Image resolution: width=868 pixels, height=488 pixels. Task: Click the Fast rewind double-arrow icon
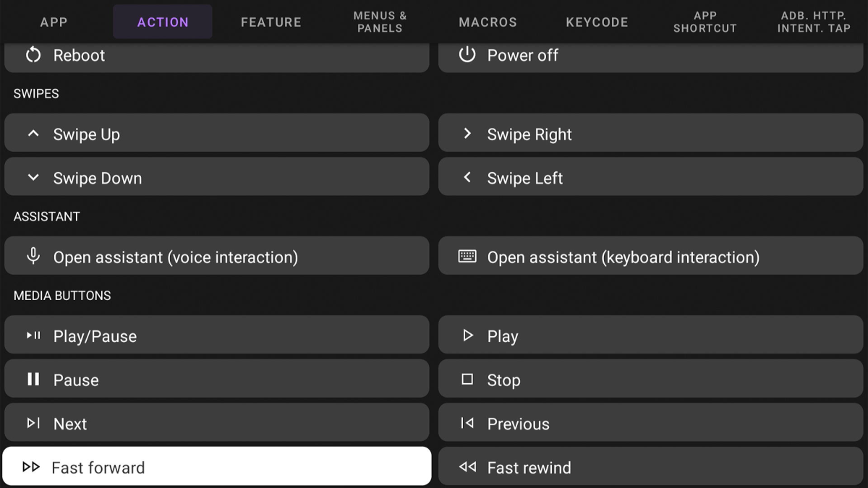click(467, 467)
